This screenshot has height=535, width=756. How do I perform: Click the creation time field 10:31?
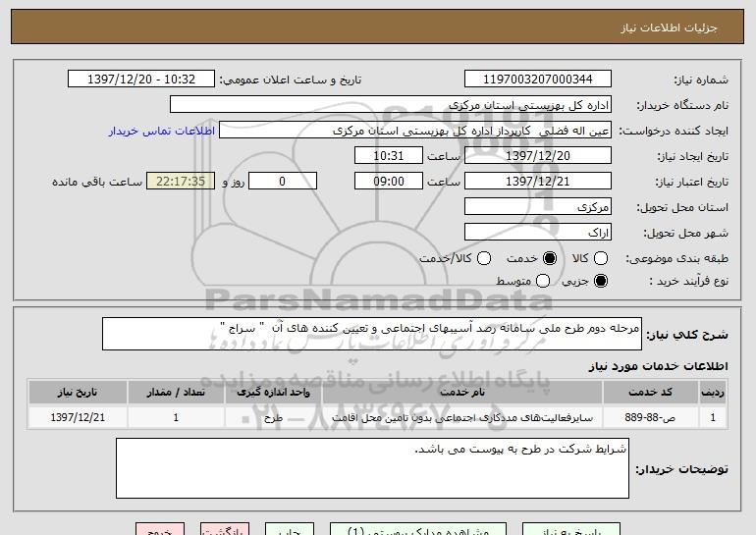coord(389,156)
